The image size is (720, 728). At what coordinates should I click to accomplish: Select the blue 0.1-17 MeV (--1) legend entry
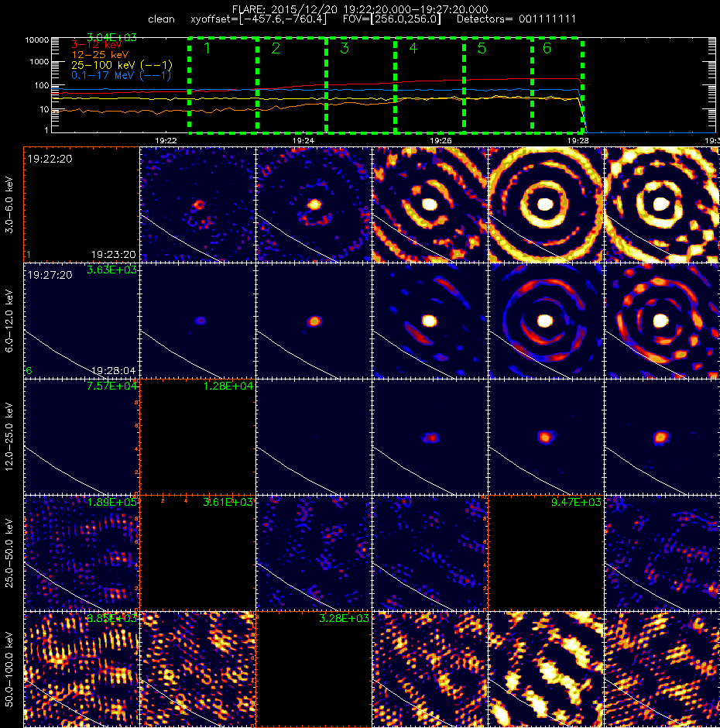(x=121, y=75)
